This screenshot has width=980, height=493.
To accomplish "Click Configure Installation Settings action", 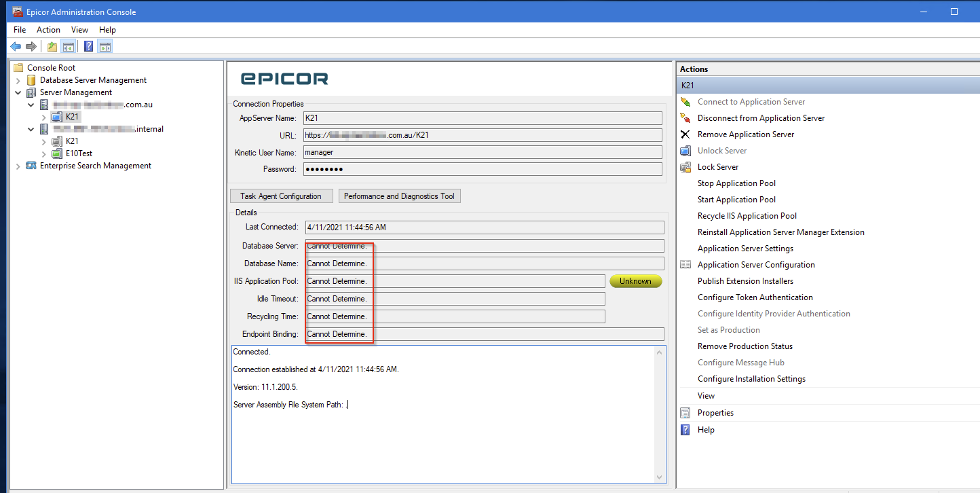I will [x=751, y=379].
